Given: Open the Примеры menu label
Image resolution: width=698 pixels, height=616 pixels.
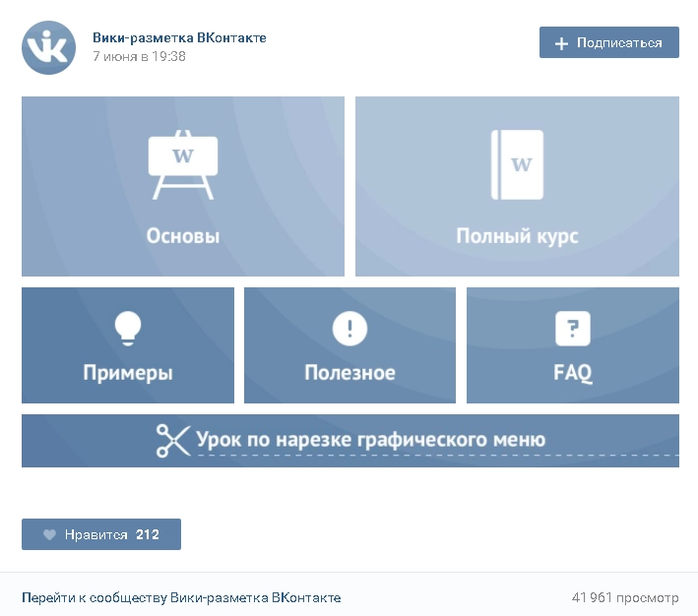Looking at the screenshot, I should point(128,373).
